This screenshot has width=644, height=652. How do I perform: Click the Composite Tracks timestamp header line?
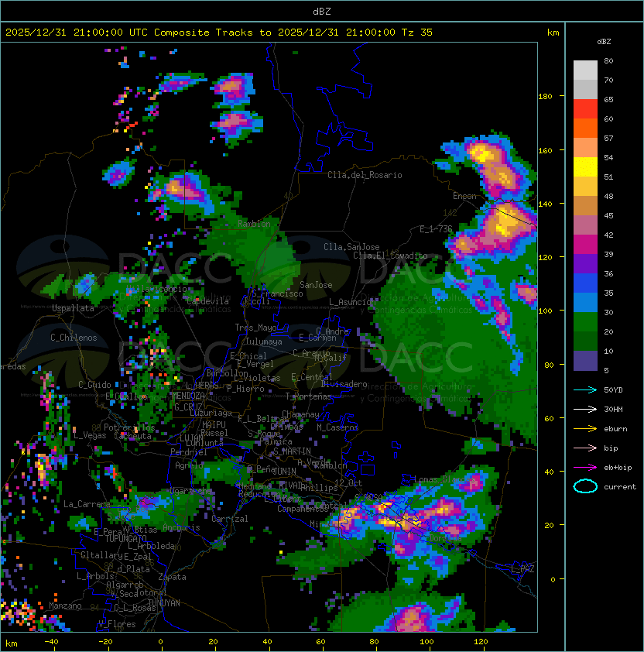tap(219, 33)
